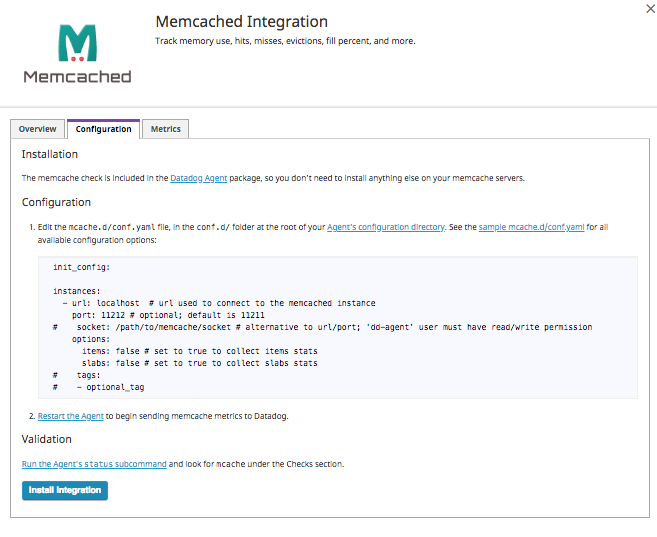The image size is (657, 537).
Task: Open Run the Agent's status subcommand link
Action: [x=94, y=464]
